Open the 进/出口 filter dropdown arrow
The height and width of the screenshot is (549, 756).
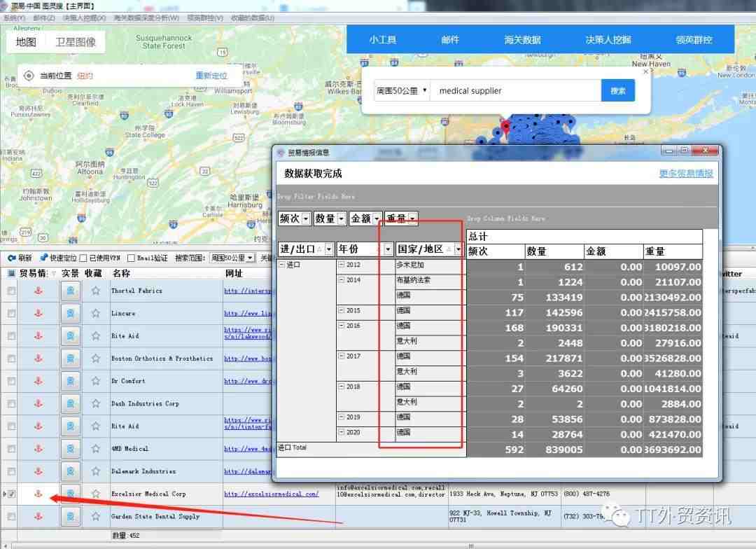coord(329,249)
